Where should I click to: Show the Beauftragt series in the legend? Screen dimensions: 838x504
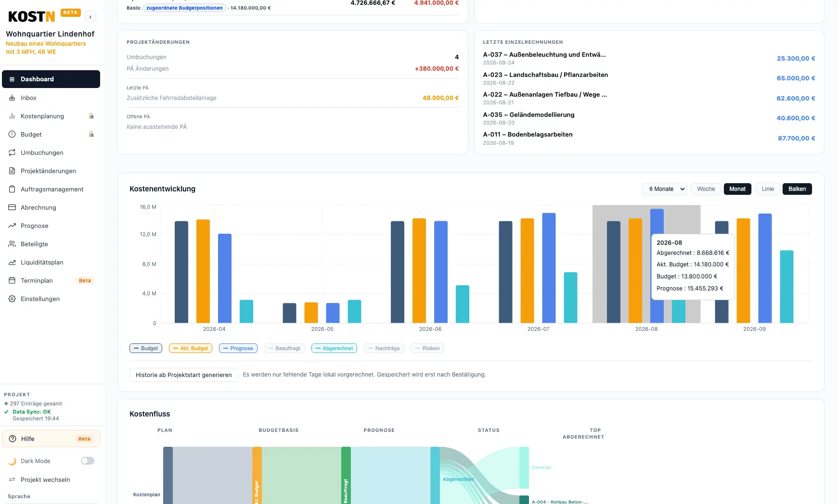pyautogui.click(x=284, y=348)
